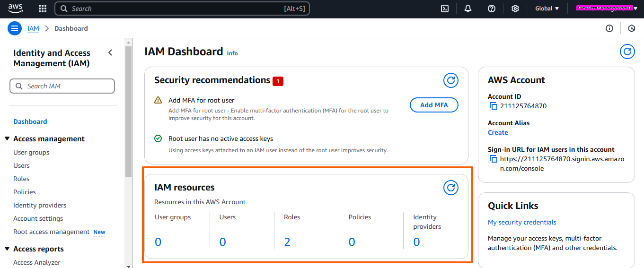This screenshot has height=268, width=644.
Task: Click the Identity providers count 0
Action: [x=416, y=242]
